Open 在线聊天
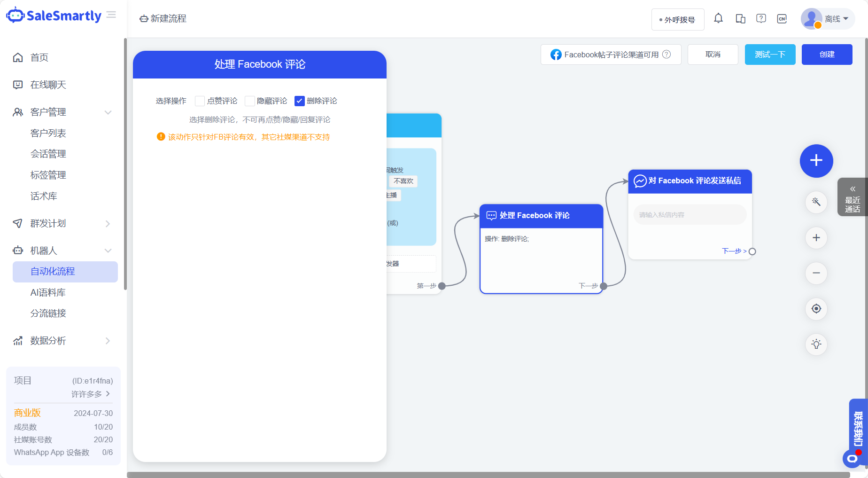This screenshot has height=478, width=868. [x=48, y=85]
